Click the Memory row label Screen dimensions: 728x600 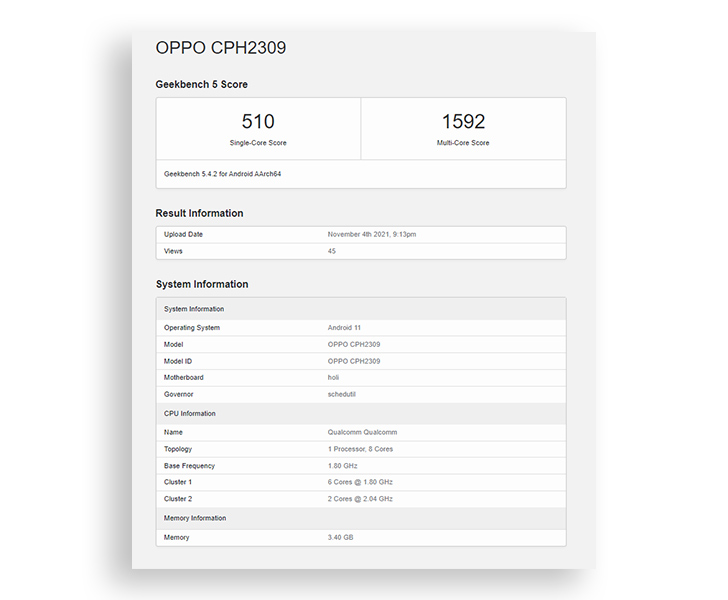pos(176,537)
